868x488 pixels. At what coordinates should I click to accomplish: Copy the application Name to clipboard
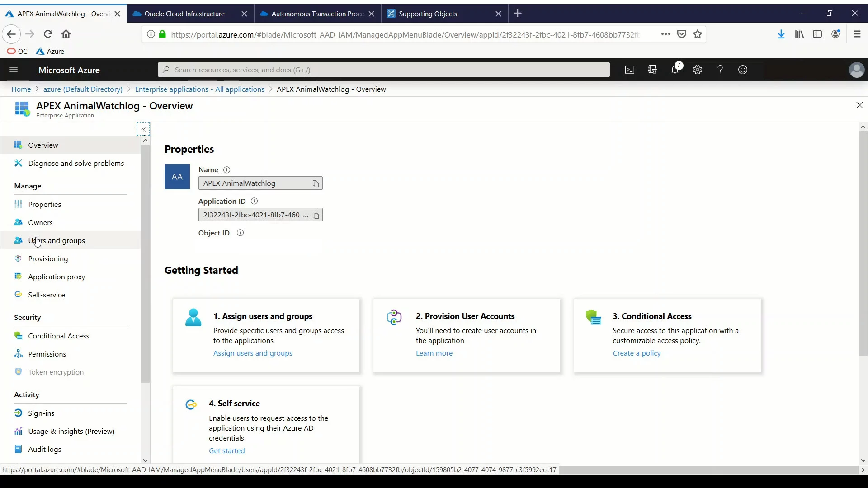click(x=316, y=183)
